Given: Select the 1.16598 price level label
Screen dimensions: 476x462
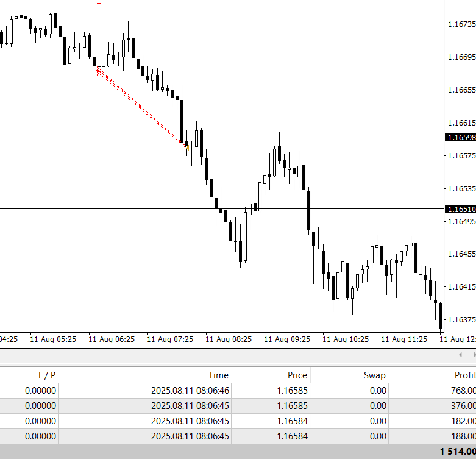Looking at the screenshot, I should (x=461, y=137).
